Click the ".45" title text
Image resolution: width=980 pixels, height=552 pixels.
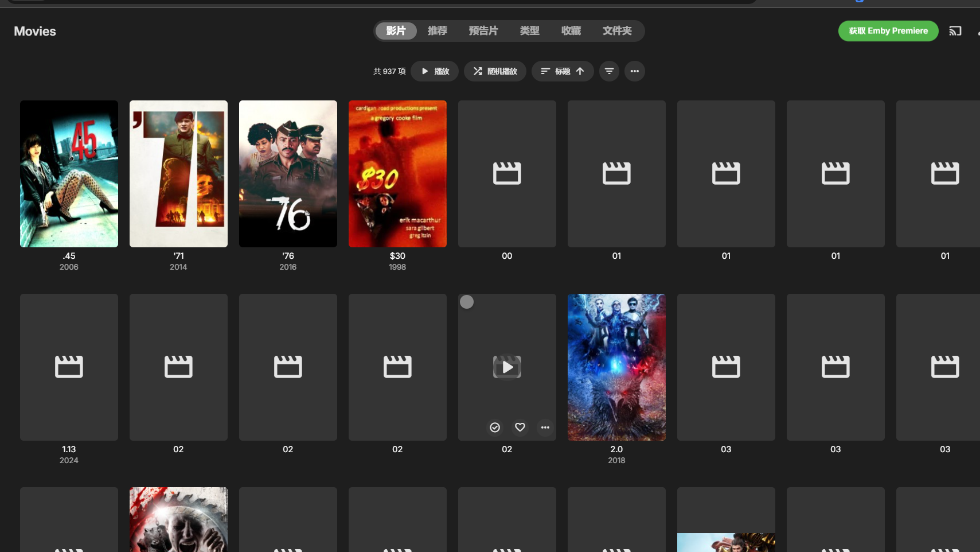tap(69, 256)
